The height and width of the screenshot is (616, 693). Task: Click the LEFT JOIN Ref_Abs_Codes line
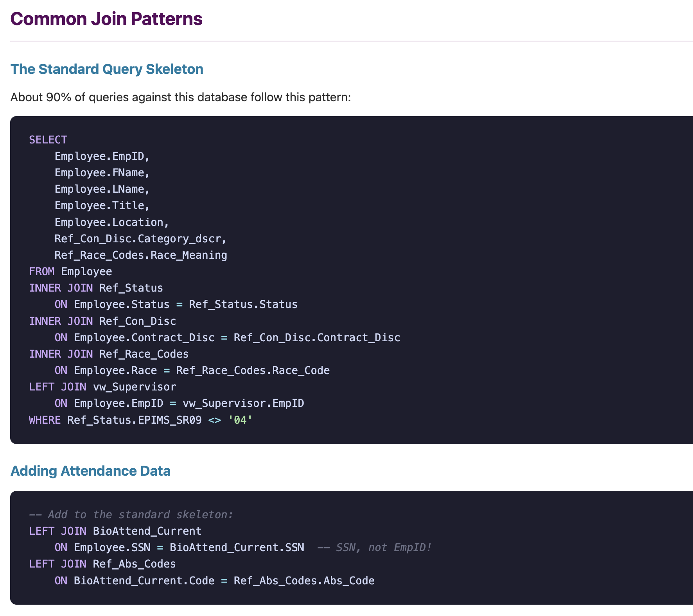click(x=102, y=564)
